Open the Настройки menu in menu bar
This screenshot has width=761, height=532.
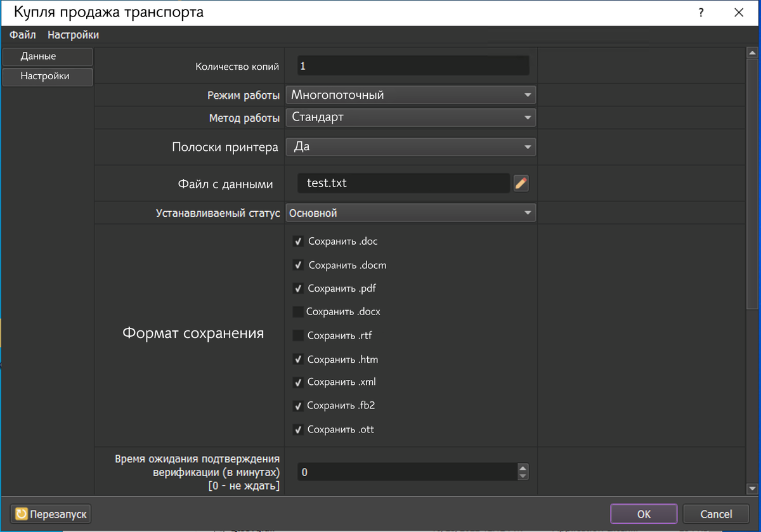73,36
